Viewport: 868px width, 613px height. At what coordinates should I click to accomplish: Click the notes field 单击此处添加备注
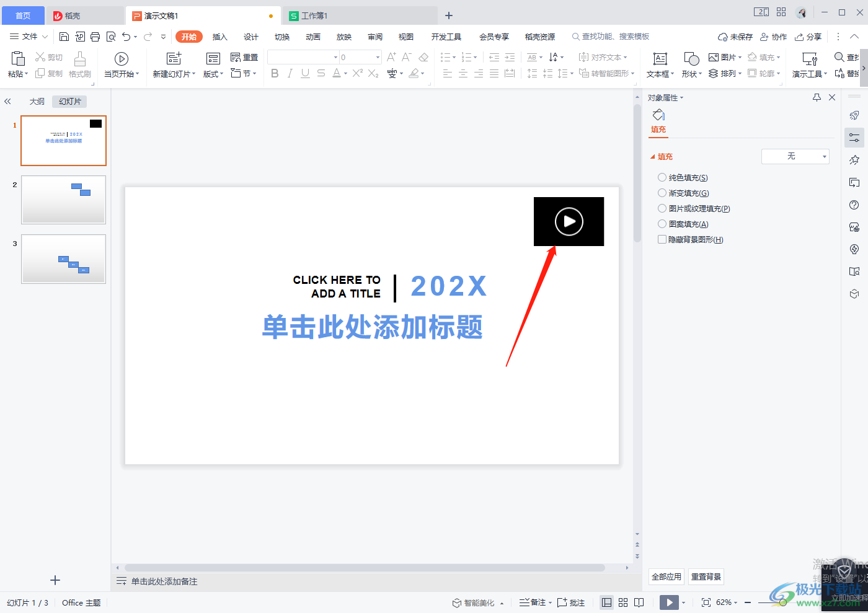click(x=164, y=581)
